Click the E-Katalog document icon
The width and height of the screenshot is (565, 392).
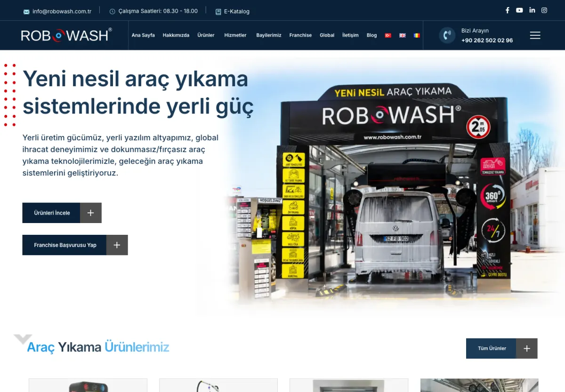(218, 11)
